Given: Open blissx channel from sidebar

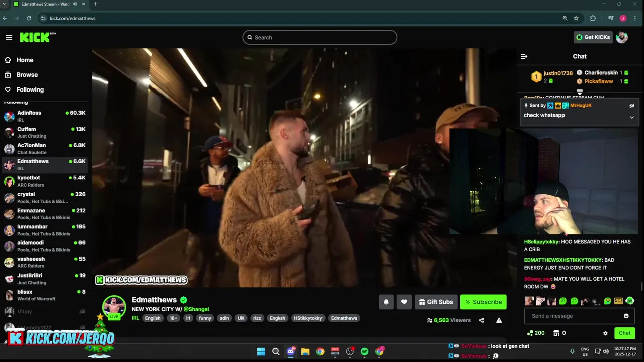Looking at the screenshot, I should [45, 295].
